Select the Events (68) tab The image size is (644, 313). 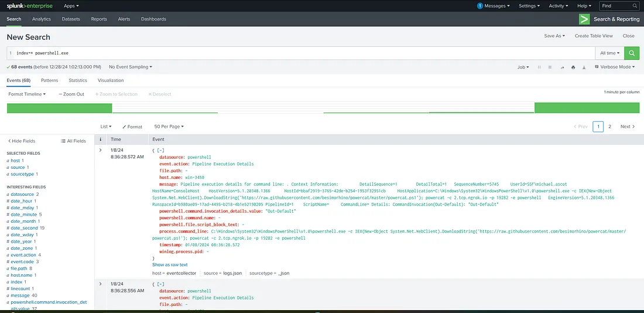(x=19, y=80)
